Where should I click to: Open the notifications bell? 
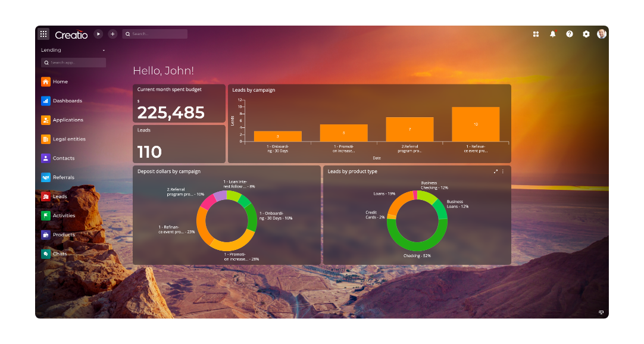[x=553, y=34]
